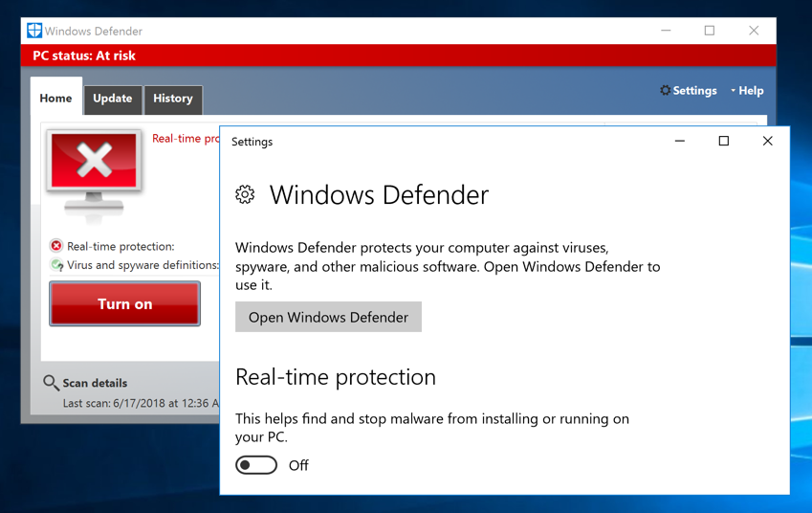The width and height of the screenshot is (812, 513).
Task: Click 'Real-time protection:' status text in Defender
Action: tap(121, 246)
